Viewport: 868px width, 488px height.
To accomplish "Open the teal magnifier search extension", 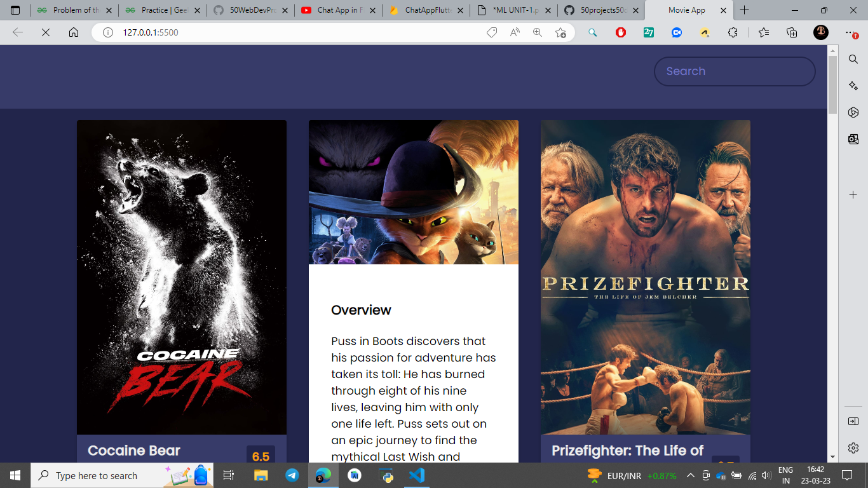I will [593, 32].
